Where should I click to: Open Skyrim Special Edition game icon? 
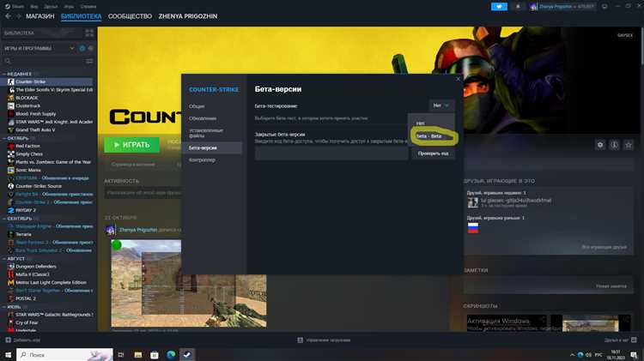[x=11, y=90]
